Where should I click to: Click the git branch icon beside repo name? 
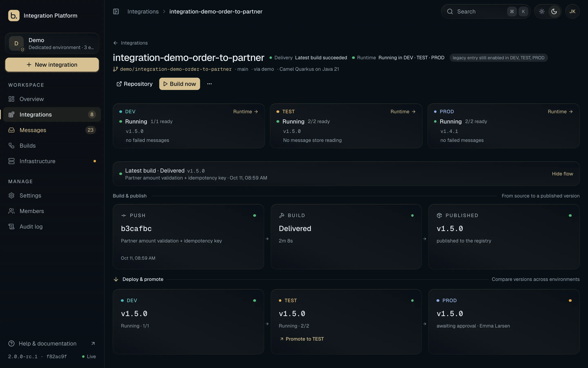(x=115, y=69)
